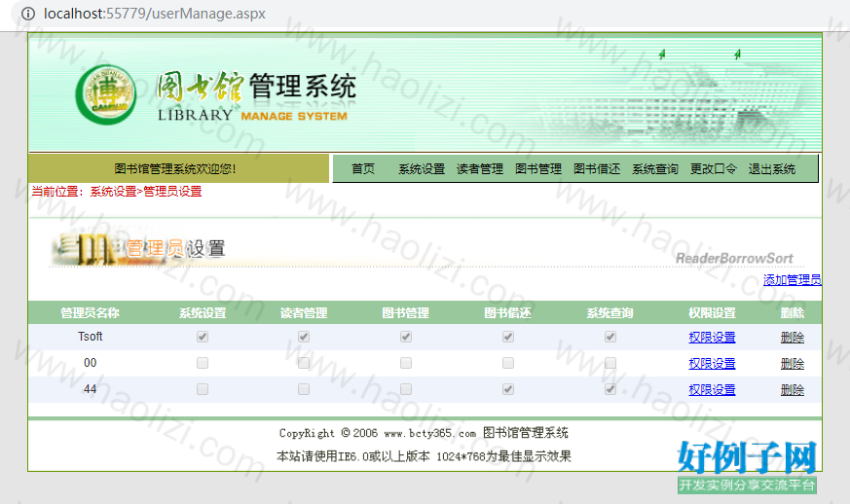Toggle Tsoft's 图书管理 checkbox
This screenshot has width=850, height=504.
click(405, 337)
